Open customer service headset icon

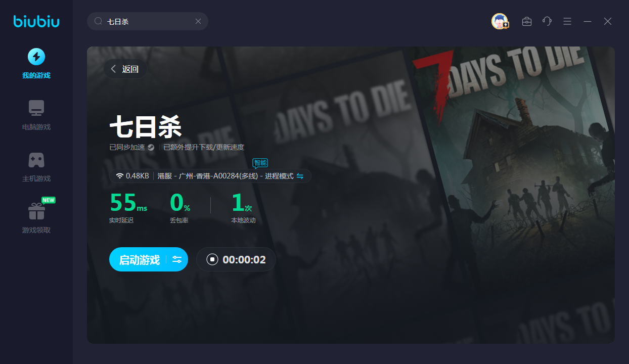547,21
